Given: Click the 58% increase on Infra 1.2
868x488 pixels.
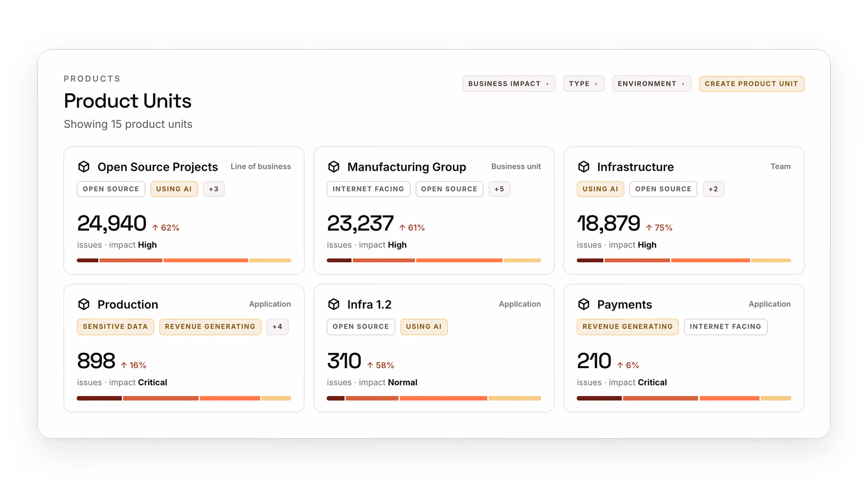Looking at the screenshot, I should (x=380, y=365).
